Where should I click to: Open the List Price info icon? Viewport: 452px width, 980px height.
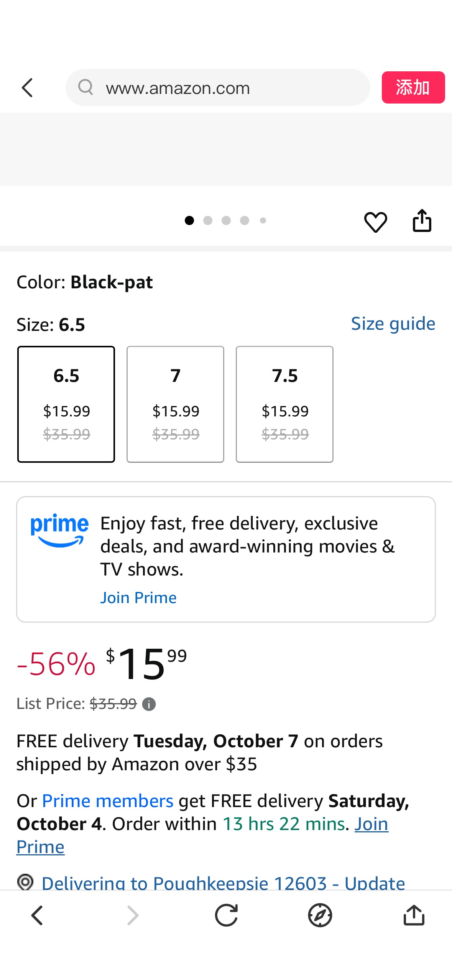click(x=149, y=704)
